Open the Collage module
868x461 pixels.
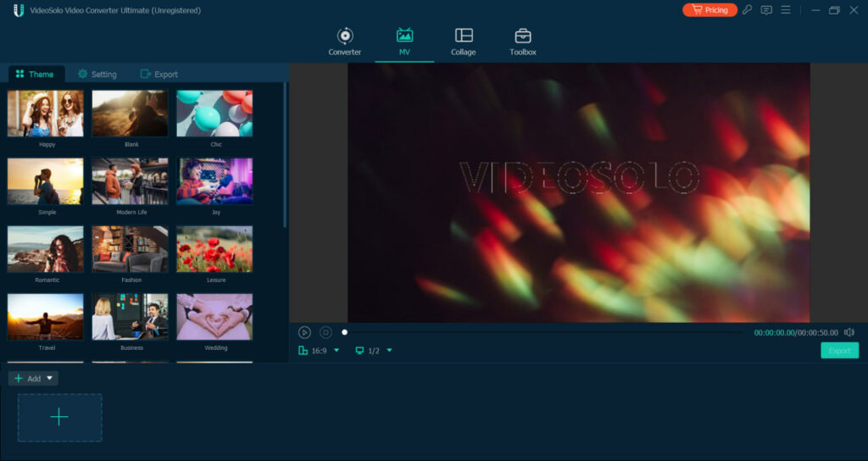464,42
